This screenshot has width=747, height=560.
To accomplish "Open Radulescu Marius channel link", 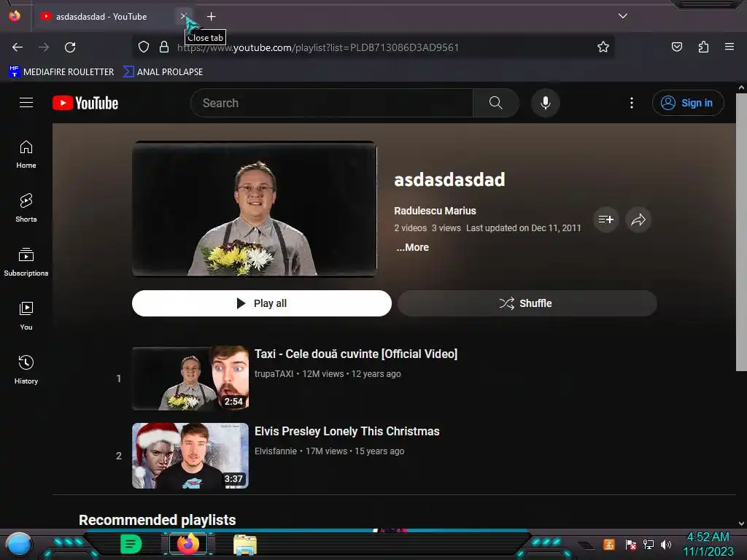I will coord(435,211).
